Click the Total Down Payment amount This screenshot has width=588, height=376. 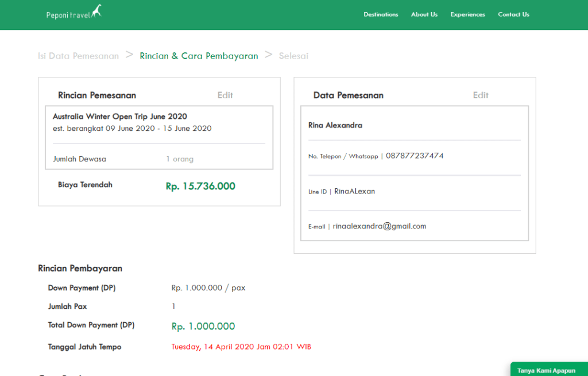click(203, 326)
